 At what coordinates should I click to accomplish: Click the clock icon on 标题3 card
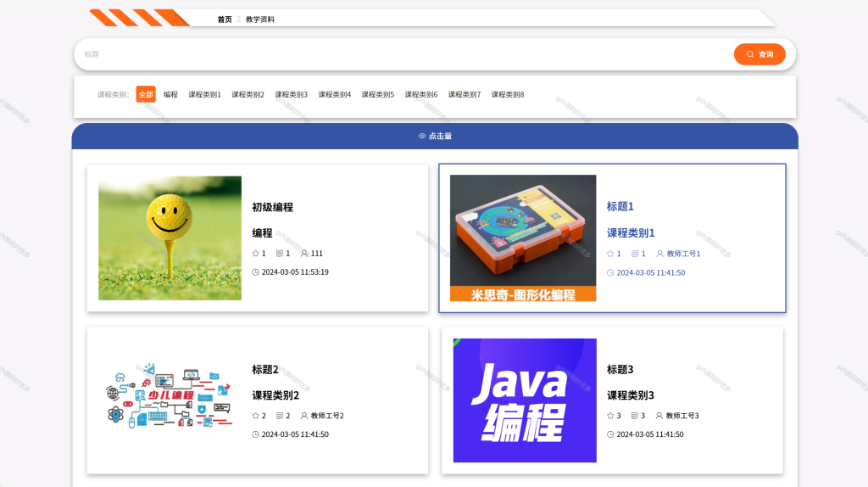point(610,434)
